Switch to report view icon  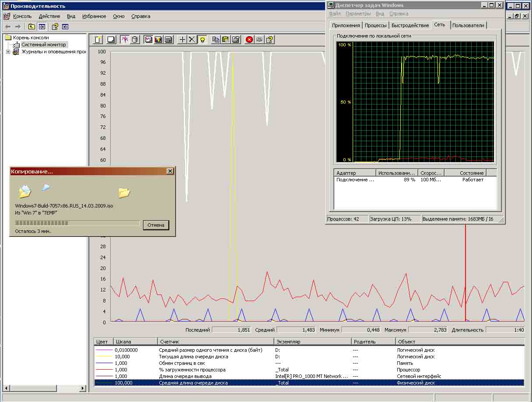(x=168, y=40)
